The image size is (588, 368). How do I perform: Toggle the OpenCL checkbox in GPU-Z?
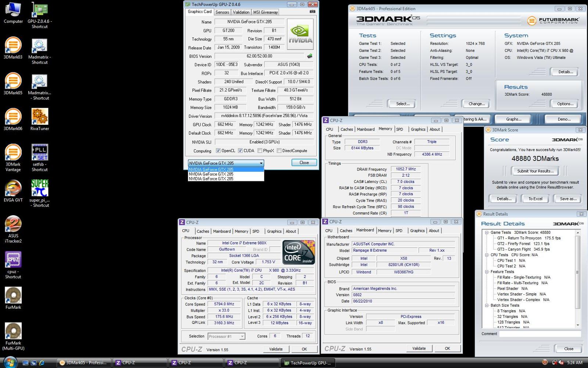(218, 151)
